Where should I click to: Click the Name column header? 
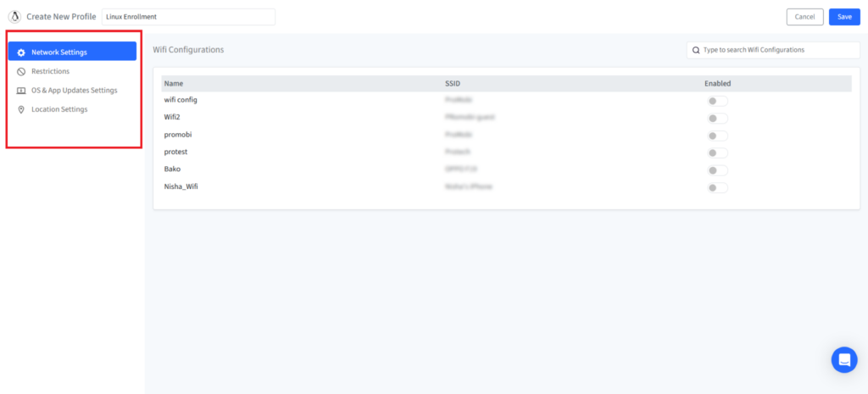tap(174, 84)
